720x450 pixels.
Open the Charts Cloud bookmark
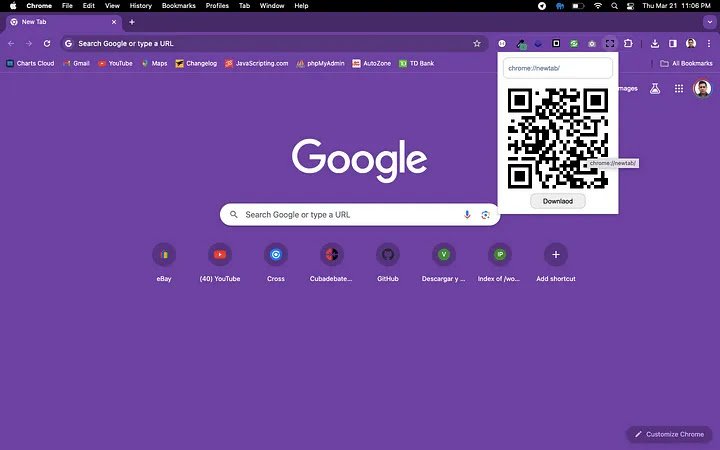(30, 63)
